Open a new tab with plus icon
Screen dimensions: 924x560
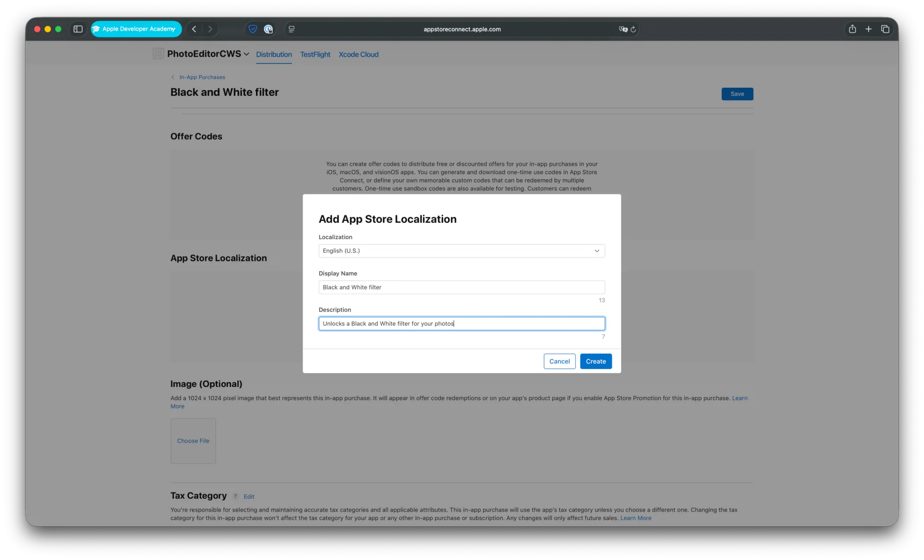(869, 29)
